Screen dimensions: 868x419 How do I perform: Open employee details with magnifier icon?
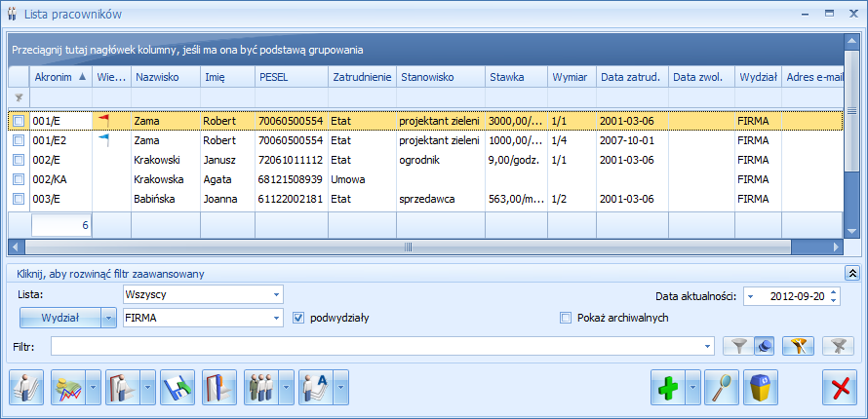722,388
